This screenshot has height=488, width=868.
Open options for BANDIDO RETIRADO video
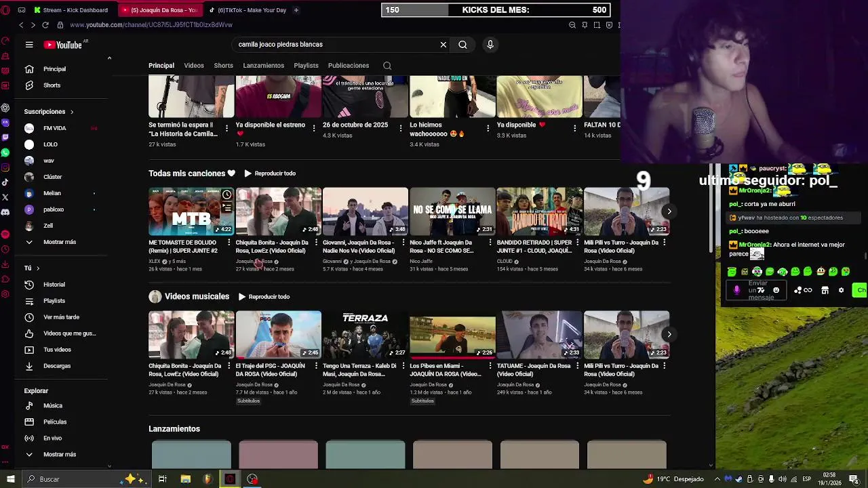(576, 243)
